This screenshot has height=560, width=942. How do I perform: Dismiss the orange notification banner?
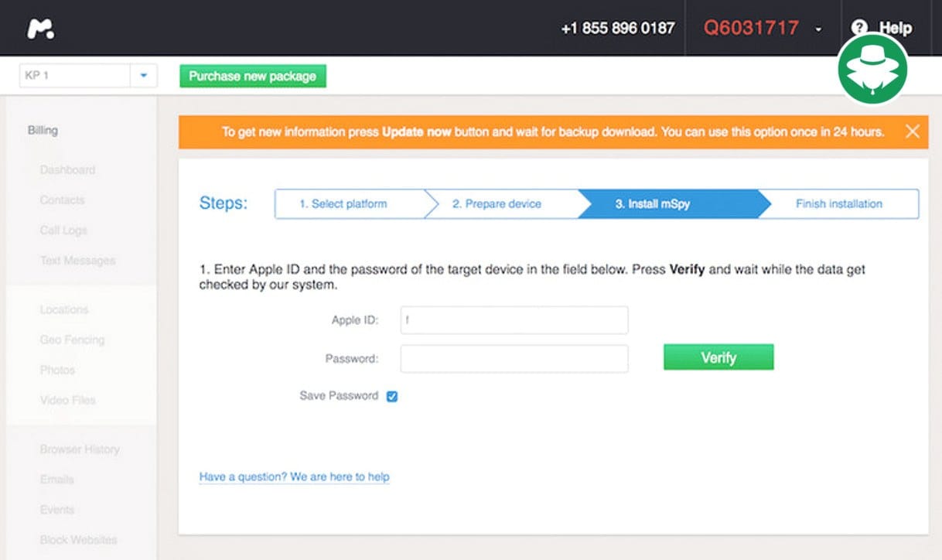pos(912,131)
